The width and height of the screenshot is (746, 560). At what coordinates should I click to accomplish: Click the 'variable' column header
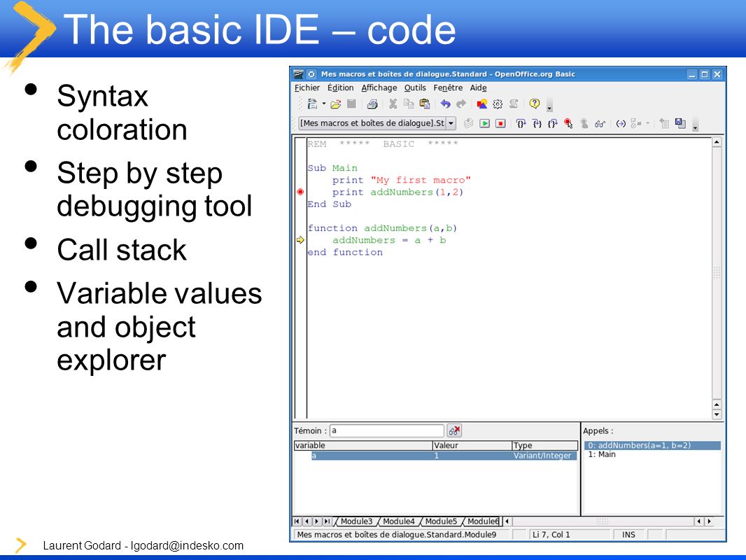coord(363,445)
